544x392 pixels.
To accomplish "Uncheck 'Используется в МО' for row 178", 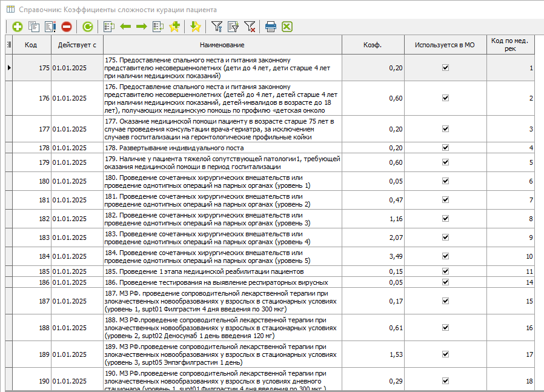I will (x=445, y=147).
